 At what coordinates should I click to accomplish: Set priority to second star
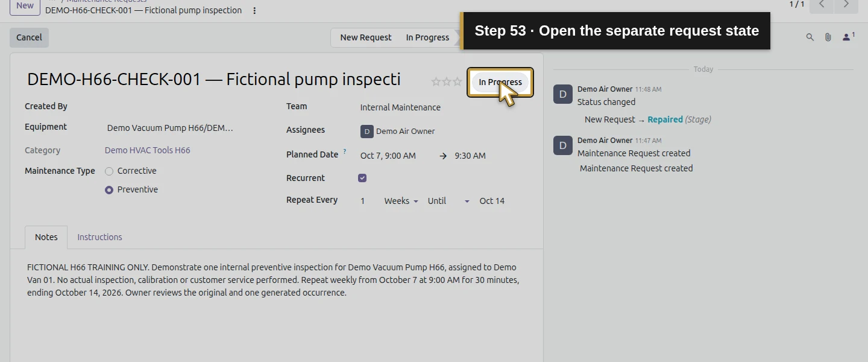tap(447, 81)
